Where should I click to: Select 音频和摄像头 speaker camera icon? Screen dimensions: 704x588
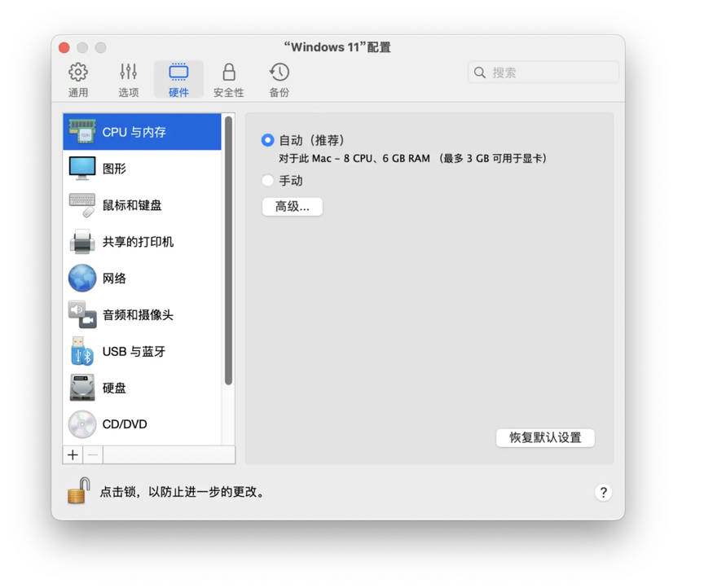(x=82, y=315)
